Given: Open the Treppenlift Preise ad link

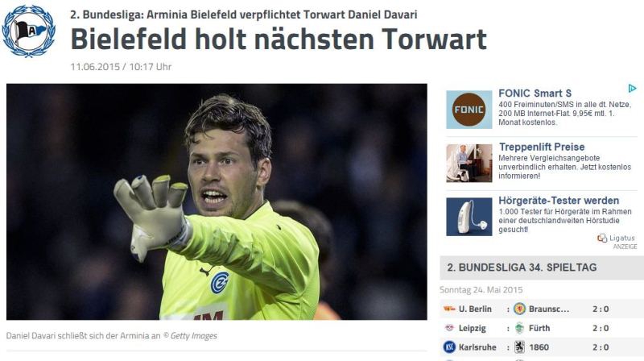Looking at the screenshot, I should (x=542, y=147).
